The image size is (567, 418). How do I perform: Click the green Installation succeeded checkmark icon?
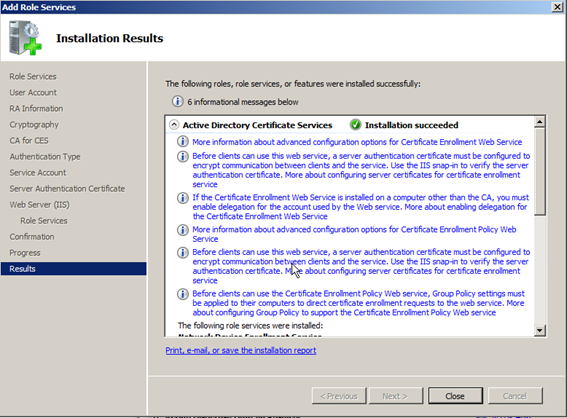point(355,125)
